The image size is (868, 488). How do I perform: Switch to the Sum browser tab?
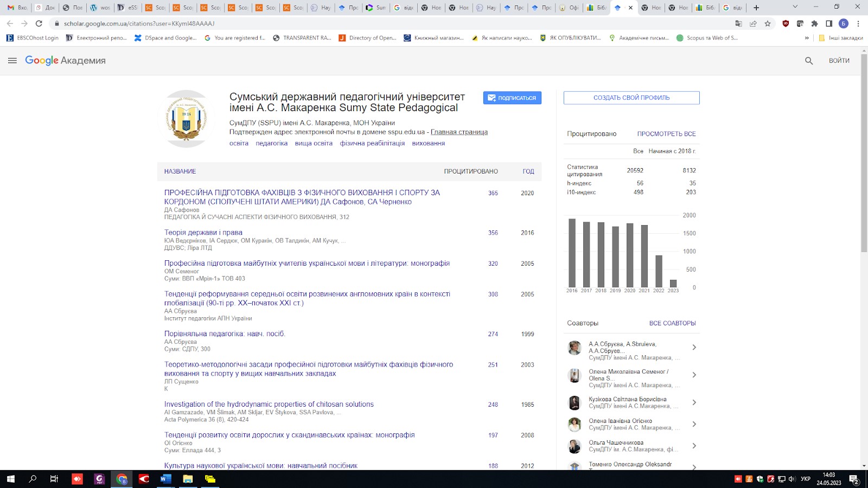[x=376, y=8]
